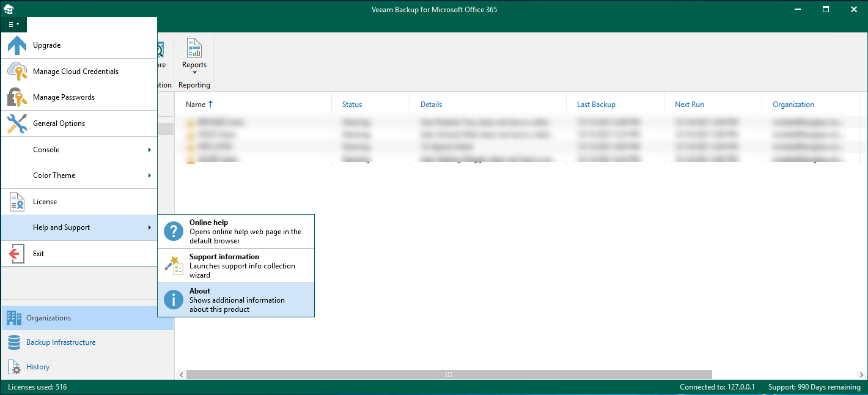This screenshot has width=868, height=395.
Task: Click the License certificate icon
Action: coord(17,202)
